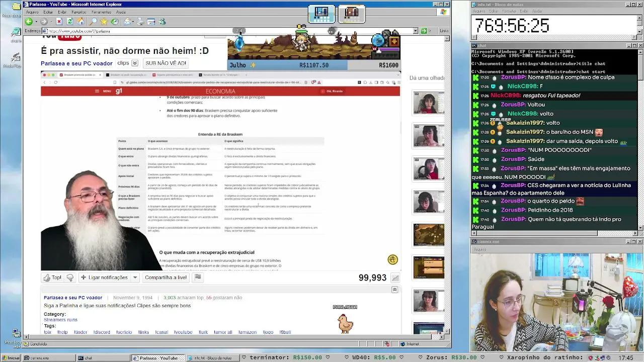The image size is (644, 362).
Task: Open the Ferramentas menu in Internet Explorer
Action: tap(101, 12)
